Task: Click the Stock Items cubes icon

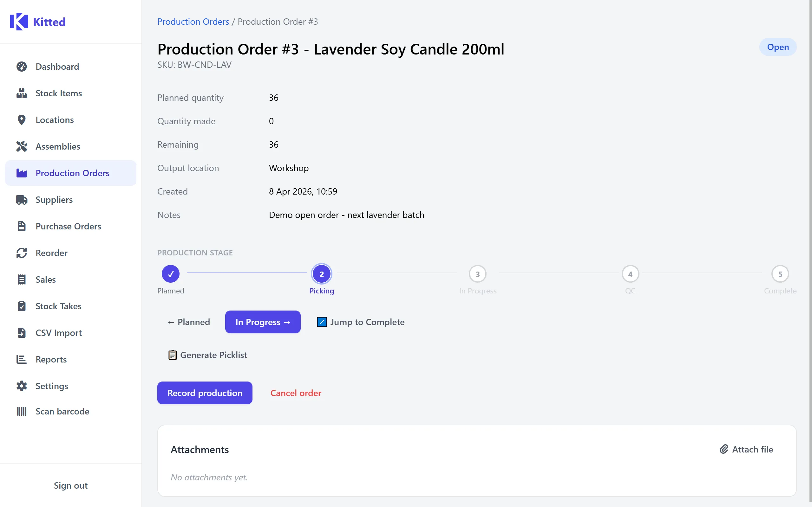Action: point(22,93)
